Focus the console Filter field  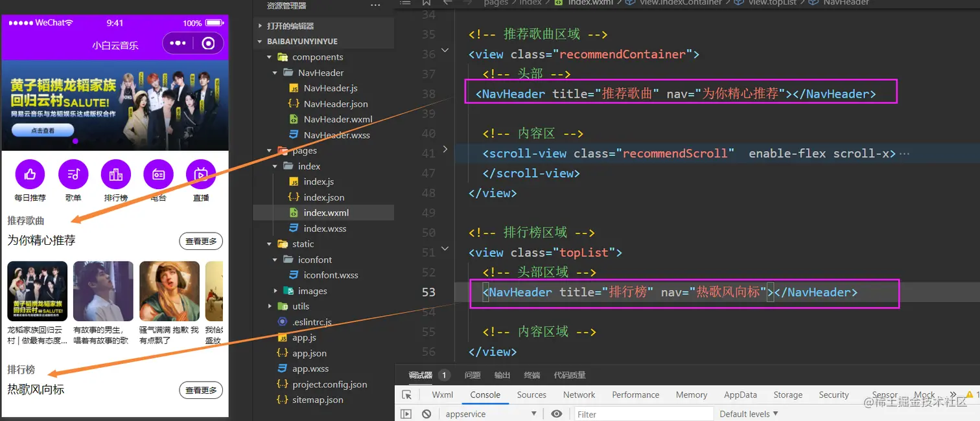(x=643, y=414)
